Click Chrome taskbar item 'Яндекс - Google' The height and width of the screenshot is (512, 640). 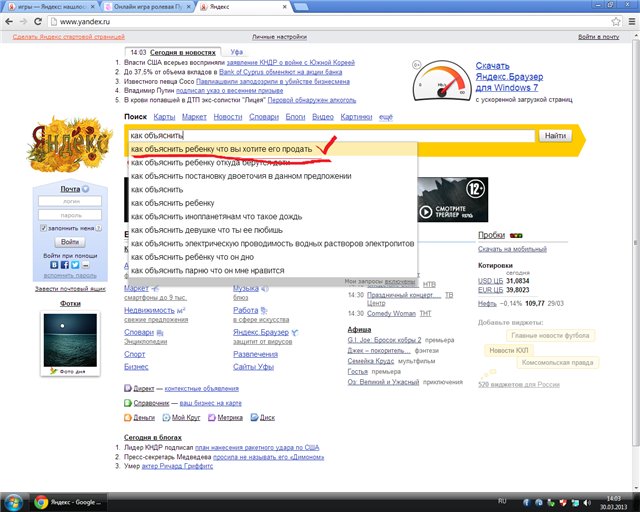click(69, 502)
